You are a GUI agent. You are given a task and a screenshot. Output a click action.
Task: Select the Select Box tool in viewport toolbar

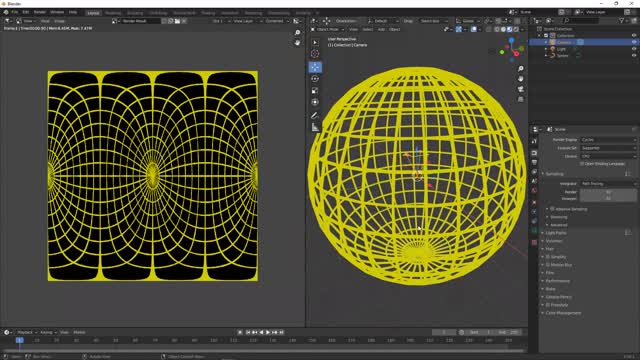[315, 42]
